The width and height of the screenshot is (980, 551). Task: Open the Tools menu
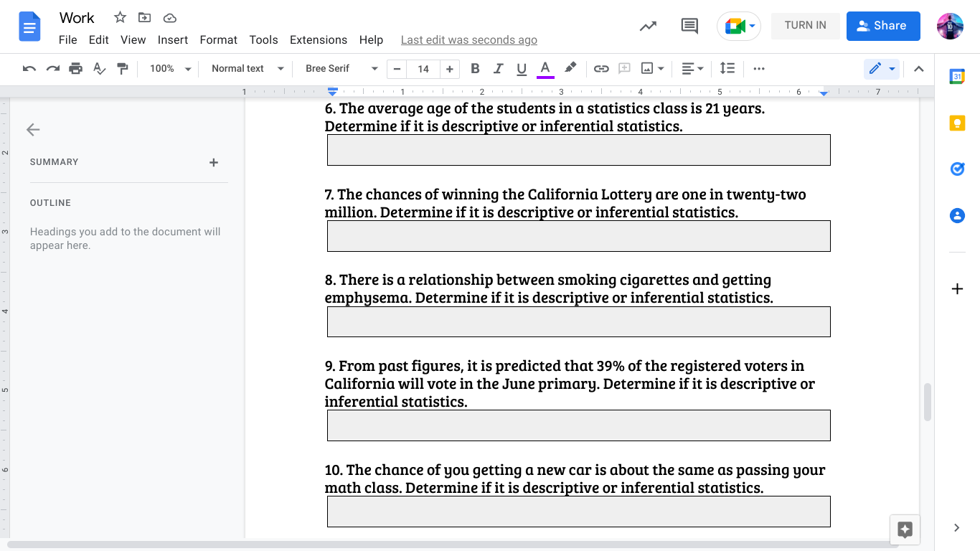click(264, 40)
